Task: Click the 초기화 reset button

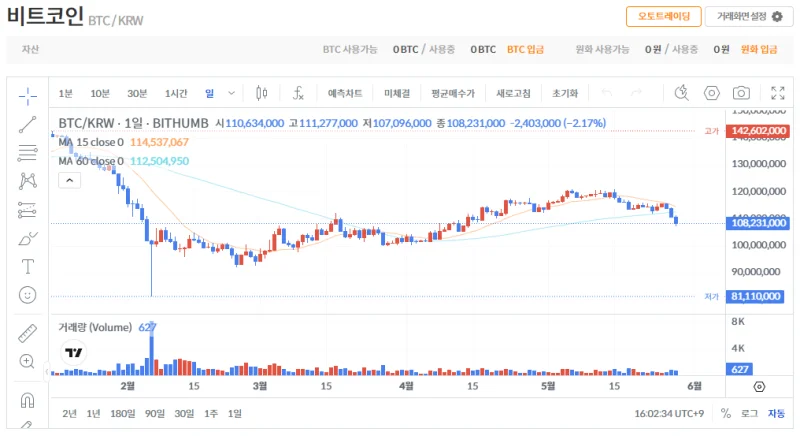Action: [565, 93]
